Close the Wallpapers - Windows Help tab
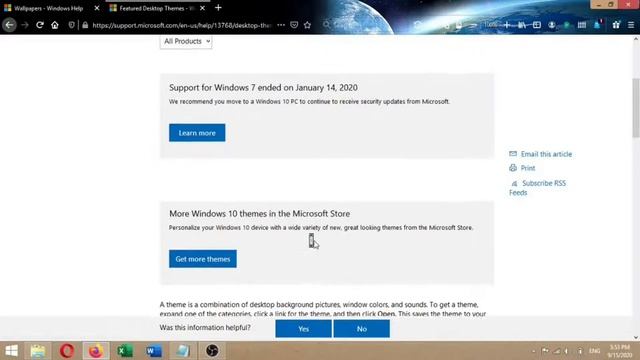640x360 pixels. (x=97, y=8)
